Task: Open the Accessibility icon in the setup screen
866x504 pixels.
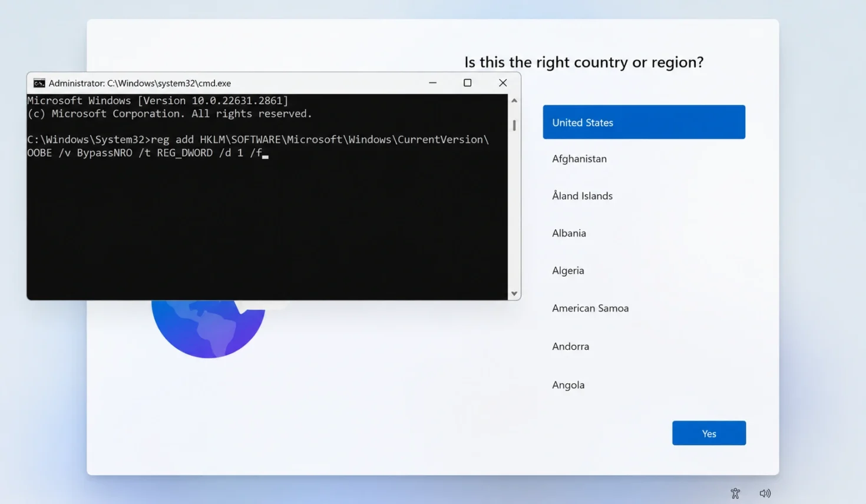Action: coord(735,493)
